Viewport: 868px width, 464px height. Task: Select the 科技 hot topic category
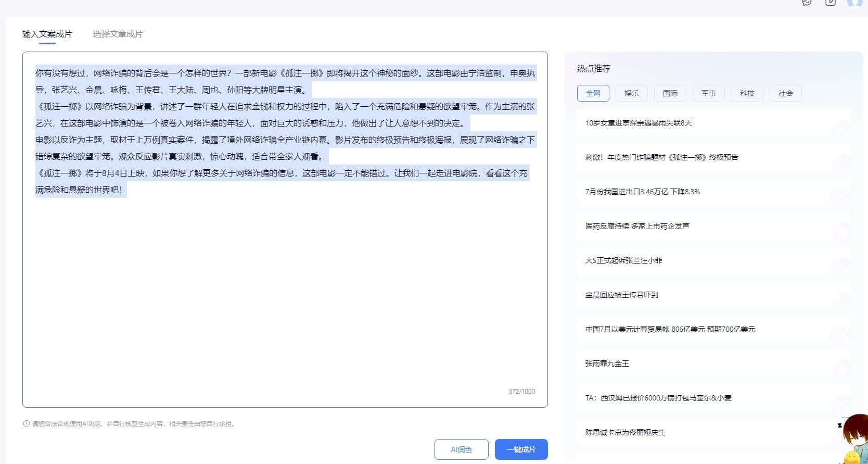[747, 93]
